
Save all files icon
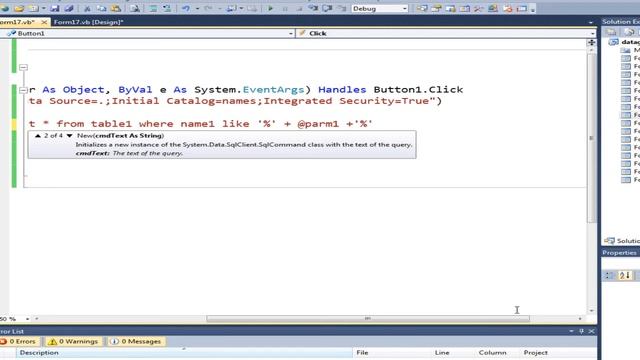pyautogui.click(x=69, y=8)
